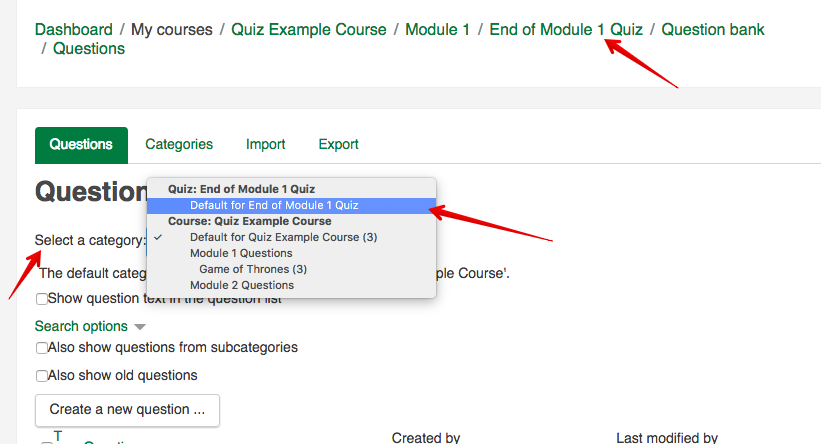Open Module 1 breadcrumb link
Image resolution: width=821 pixels, height=444 pixels.
click(437, 29)
